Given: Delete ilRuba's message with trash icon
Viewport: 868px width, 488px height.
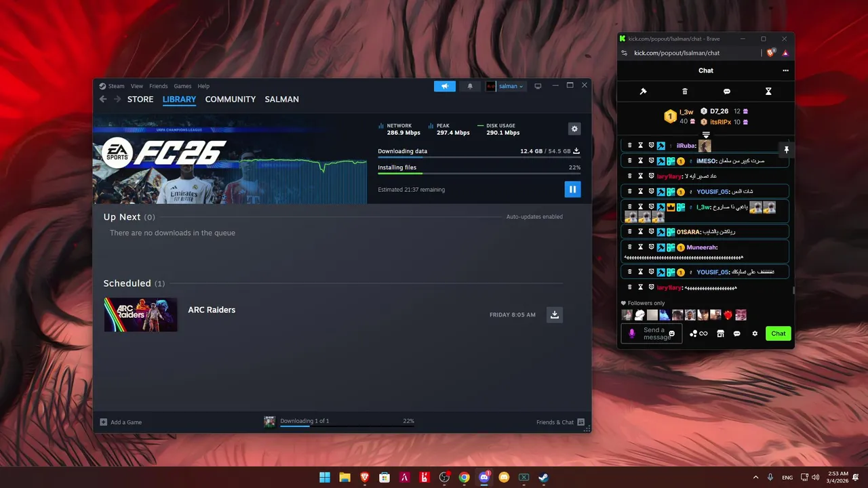Looking at the screenshot, I should click(x=629, y=146).
